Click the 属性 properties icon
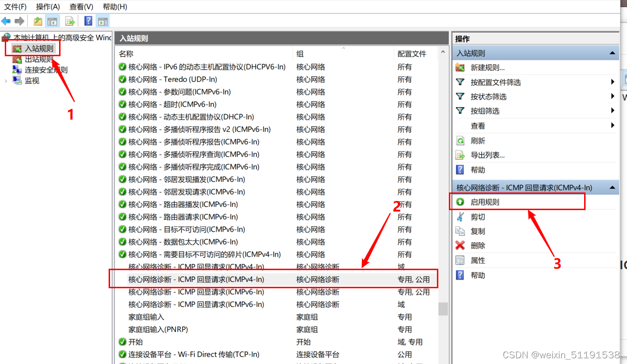This screenshot has width=627, height=364. point(460,261)
